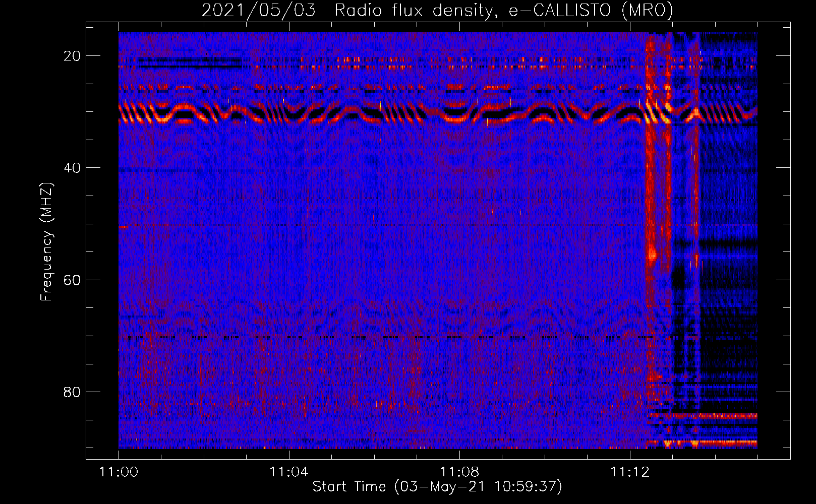Click the 20 MHz frequency tick label
Screen dimensions: 816x504
[x=72, y=56]
